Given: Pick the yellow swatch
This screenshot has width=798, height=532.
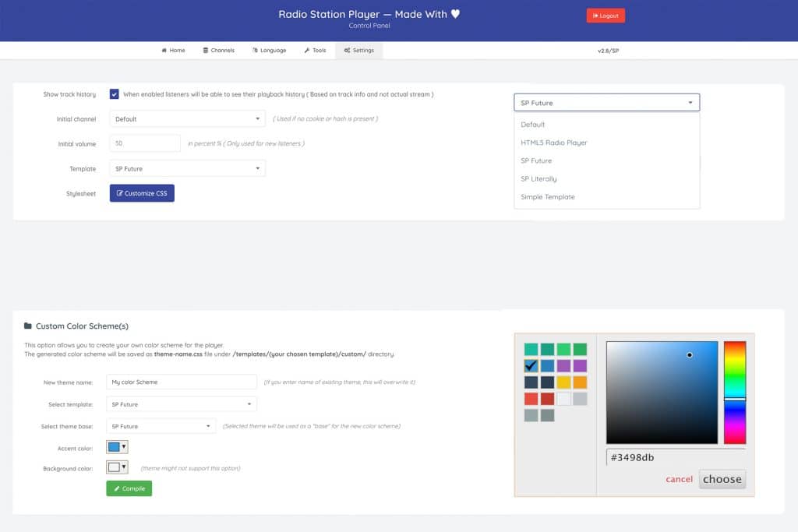Looking at the screenshot, I should tap(563, 382).
